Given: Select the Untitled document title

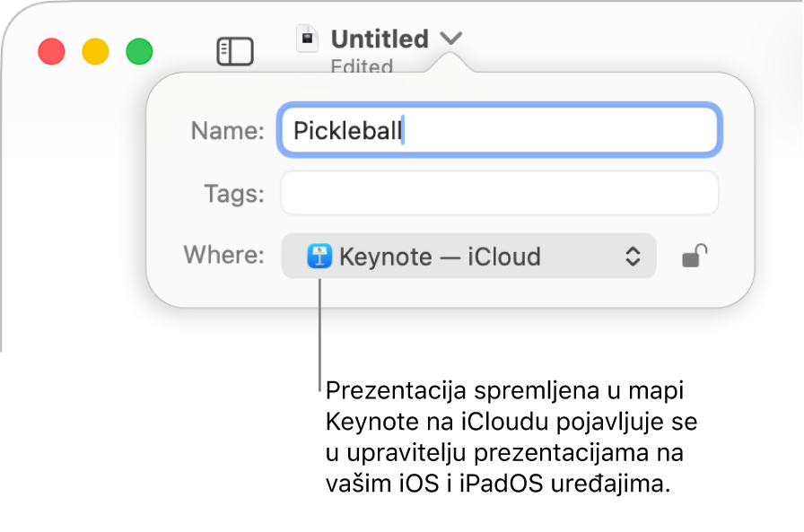Looking at the screenshot, I should tap(380, 39).
